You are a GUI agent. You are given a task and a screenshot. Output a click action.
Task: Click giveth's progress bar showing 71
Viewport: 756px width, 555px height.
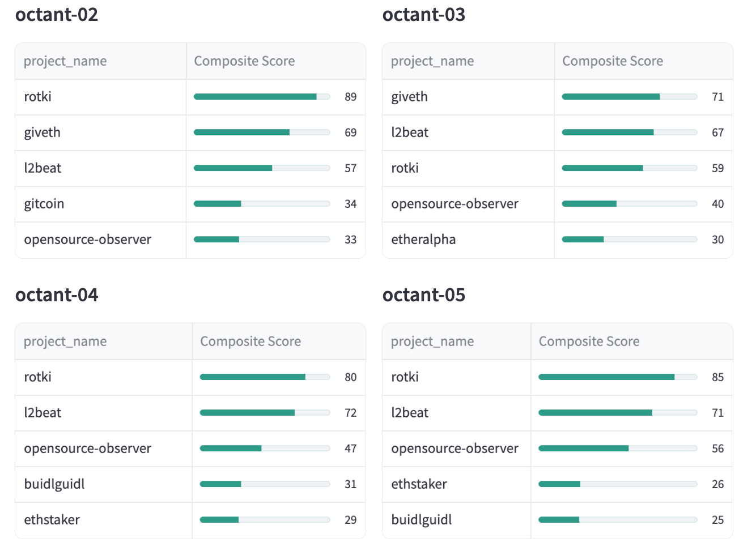click(629, 97)
